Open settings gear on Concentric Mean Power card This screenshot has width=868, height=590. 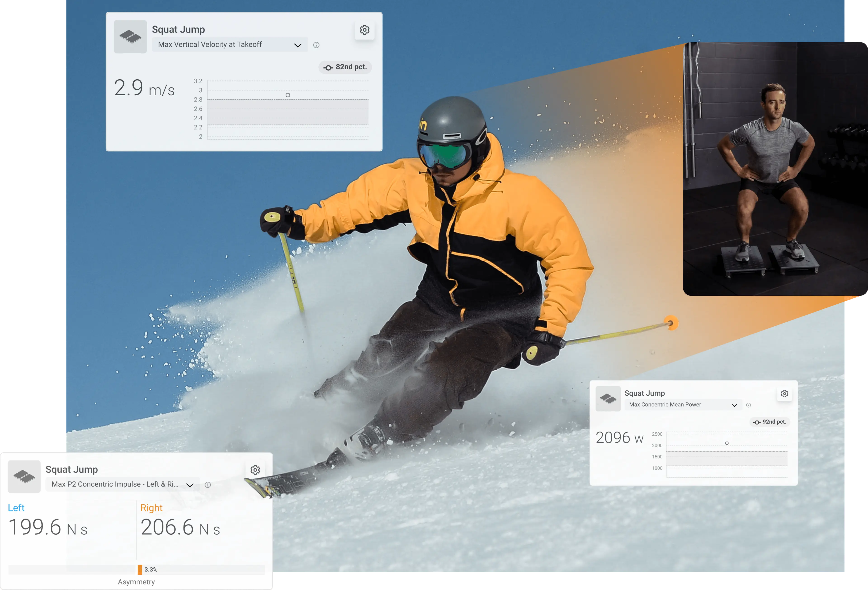pyautogui.click(x=784, y=394)
